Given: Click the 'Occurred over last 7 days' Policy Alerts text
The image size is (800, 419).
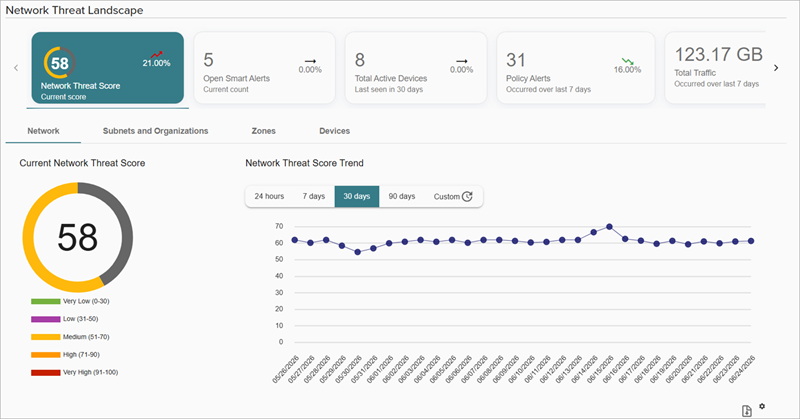Looking at the screenshot, I should (x=548, y=89).
